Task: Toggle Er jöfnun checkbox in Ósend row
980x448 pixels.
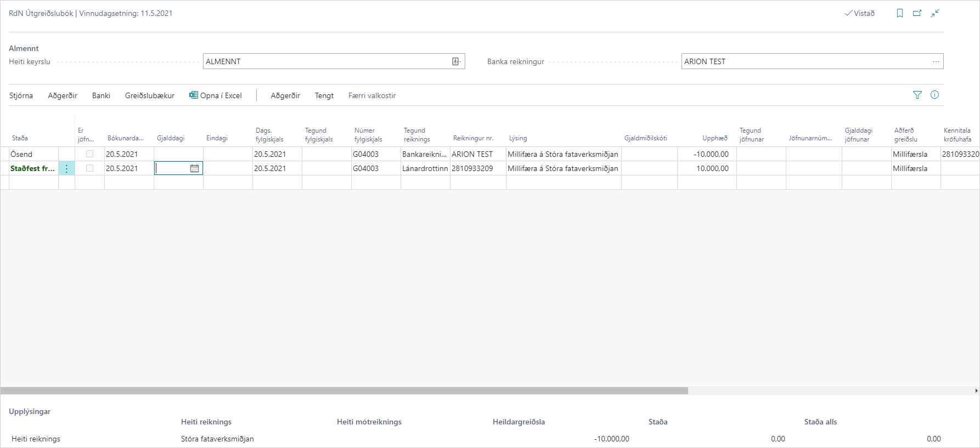Action: pos(89,154)
